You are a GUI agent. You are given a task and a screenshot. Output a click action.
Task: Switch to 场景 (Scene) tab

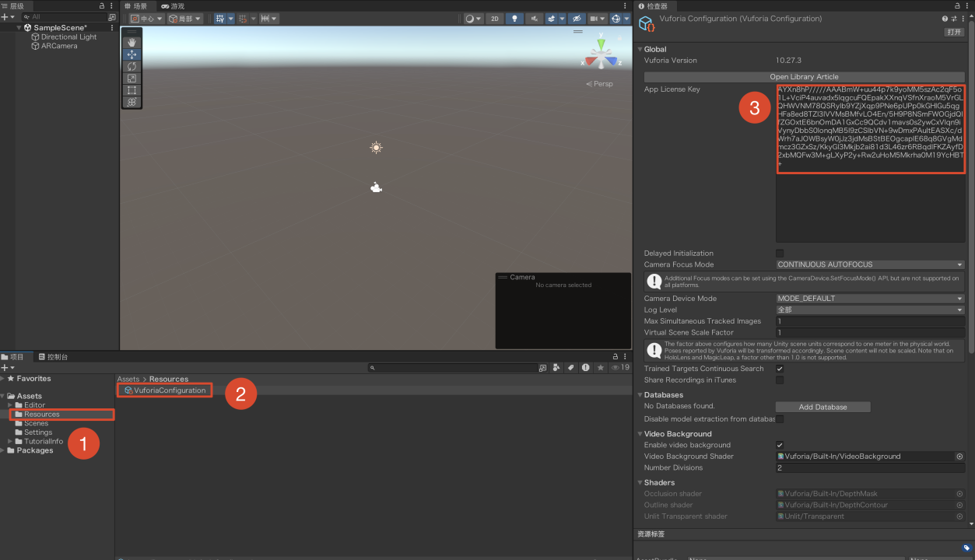point(135,5)
